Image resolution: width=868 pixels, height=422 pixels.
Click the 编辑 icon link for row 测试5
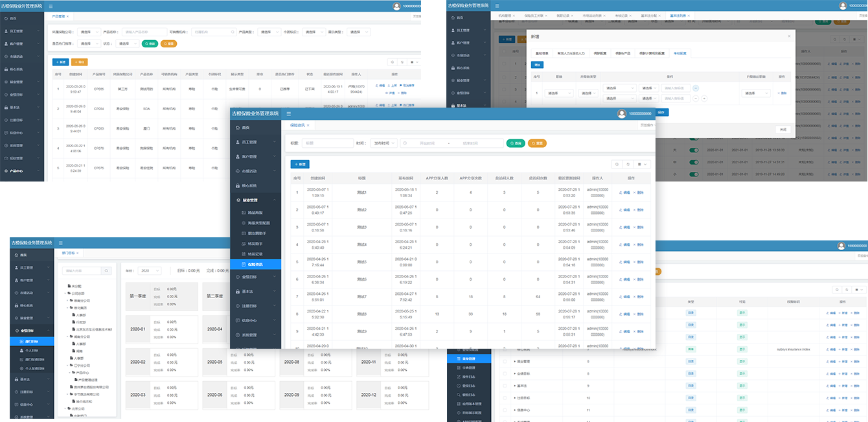tap(624, 262)
